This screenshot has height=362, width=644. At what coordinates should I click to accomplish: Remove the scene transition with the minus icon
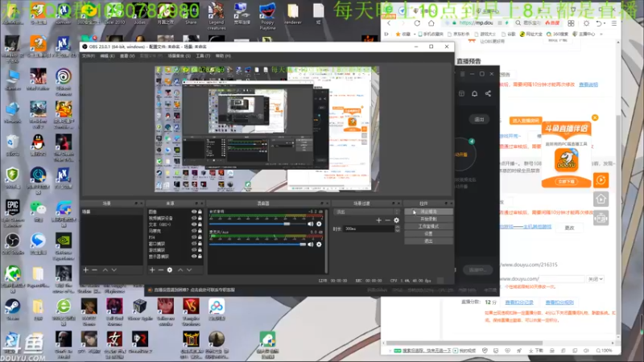pos(387,220)
